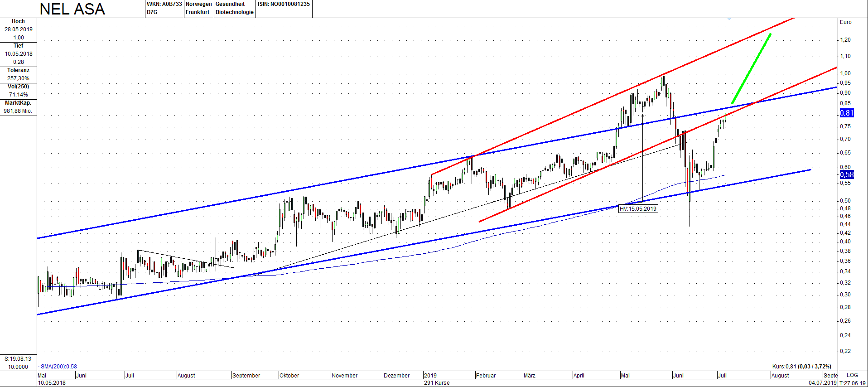Select the 10.000 value below S:19.08.13
Image resolution: width=868 pixels, height=387 pixels.
coord(18,367)
